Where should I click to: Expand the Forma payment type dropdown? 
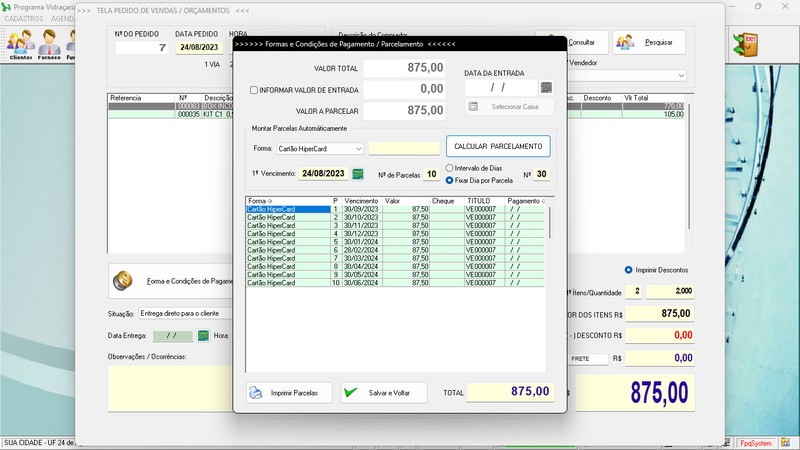coord(358,148)
